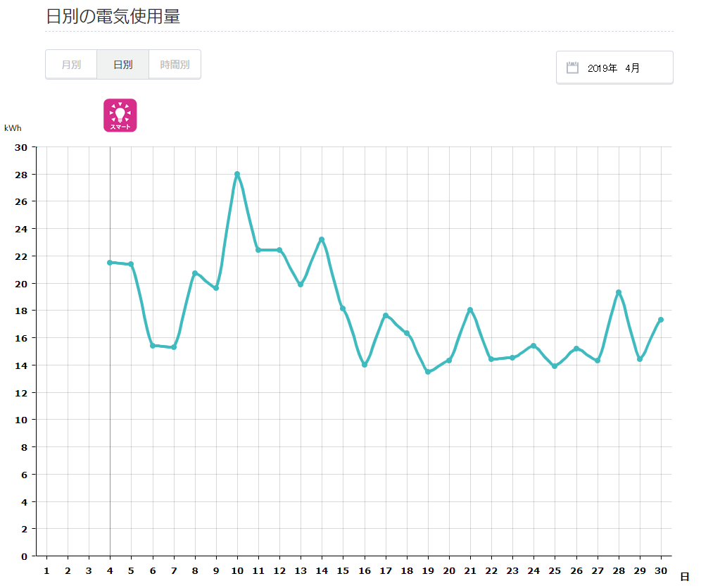This screenshot has height=588, width=701.
Task: Select the data point for day 22
Action: pyautogui.click(x=491, y=359)
